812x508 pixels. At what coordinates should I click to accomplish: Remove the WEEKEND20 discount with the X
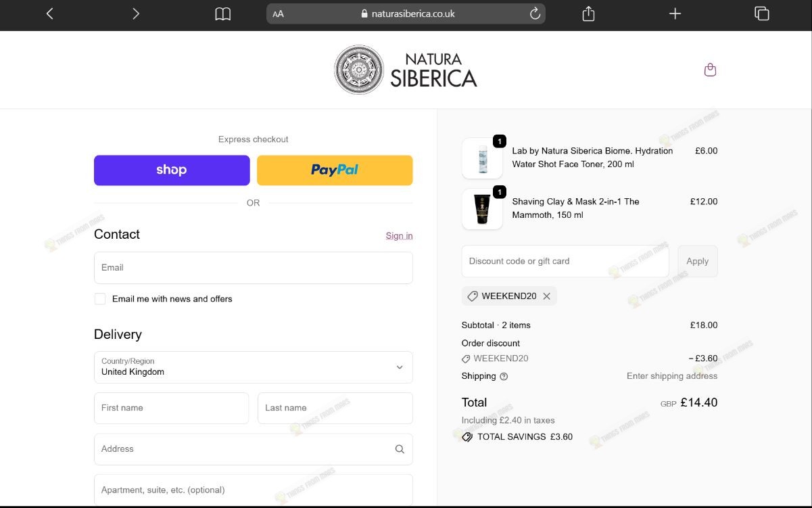point(546,296)
